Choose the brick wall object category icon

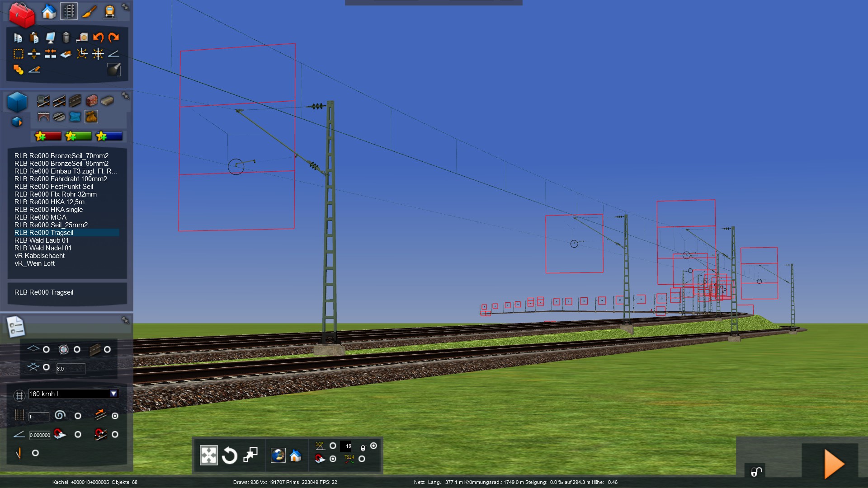point(92,100)
